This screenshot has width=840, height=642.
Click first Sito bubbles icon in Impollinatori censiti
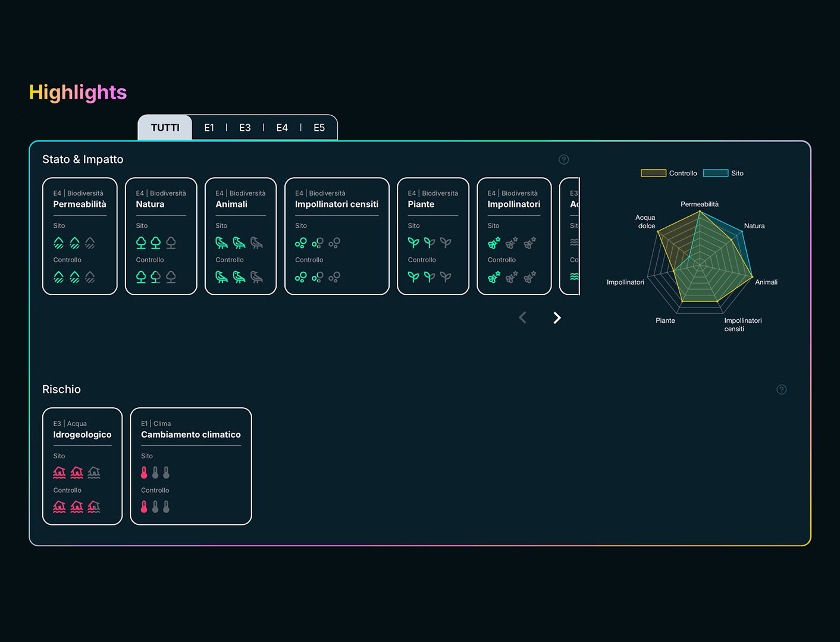click(x=301, y=243)
